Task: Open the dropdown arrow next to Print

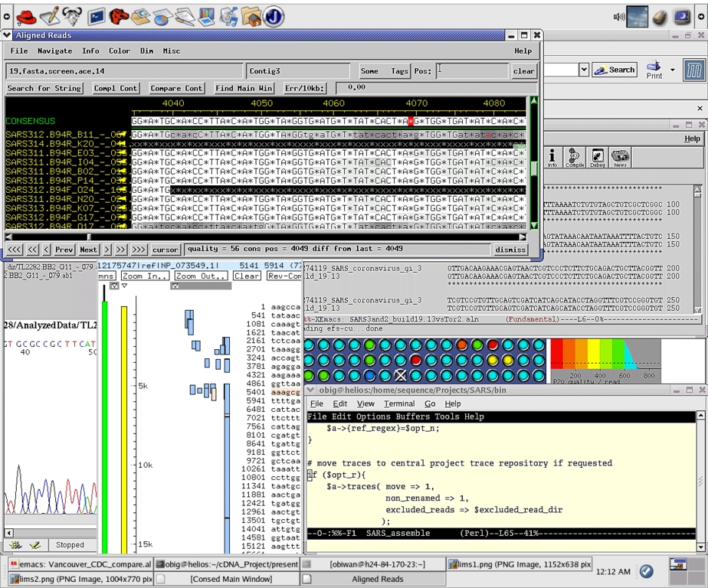Action: [672, 70]
